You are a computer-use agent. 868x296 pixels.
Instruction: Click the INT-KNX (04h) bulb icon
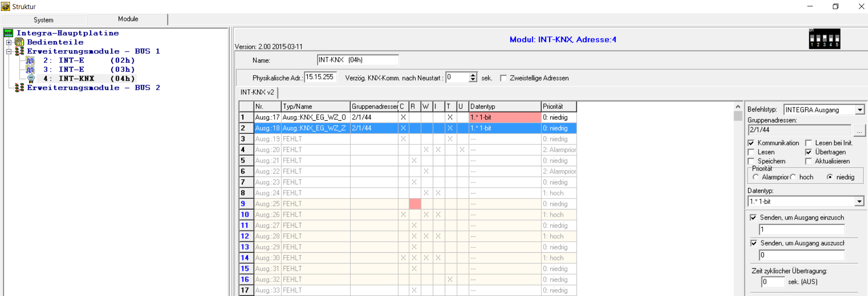pos(31,78)
